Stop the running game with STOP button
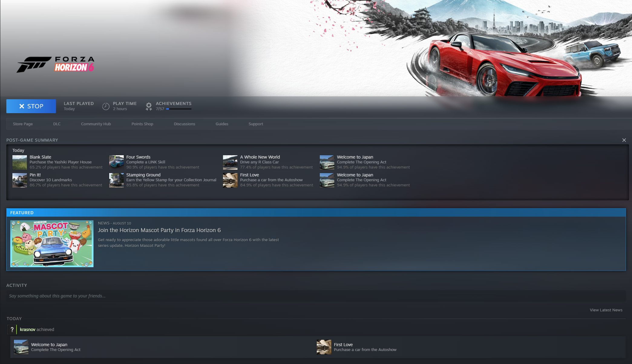This screenshot has height=364, width=632. (x=31, y=106)
